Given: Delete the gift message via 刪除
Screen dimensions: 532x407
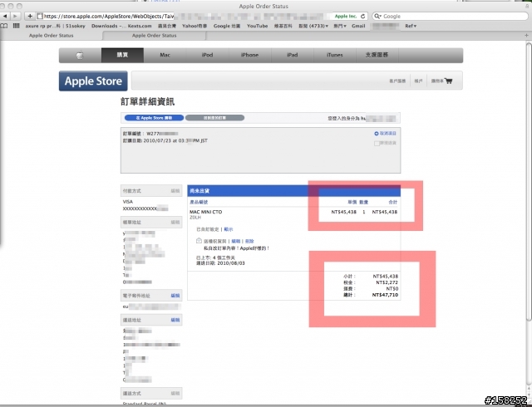Looking at the screenshot, I should [249, 241].
